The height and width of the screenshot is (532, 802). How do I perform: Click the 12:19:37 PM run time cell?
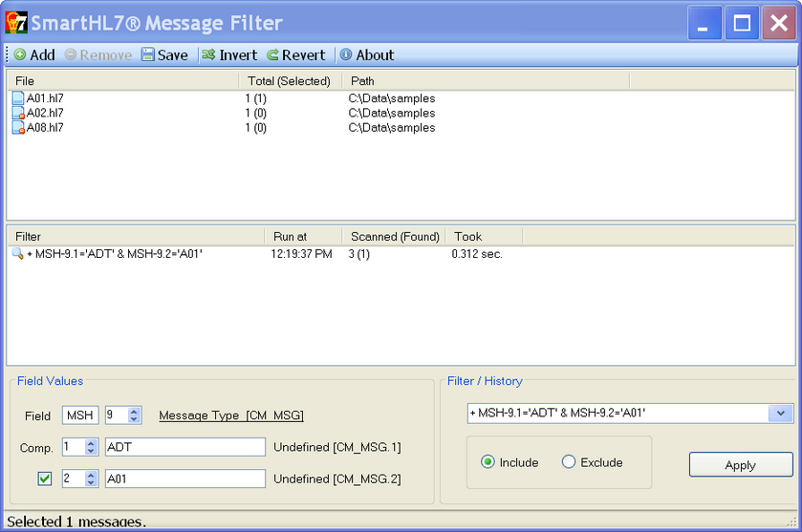301,254
